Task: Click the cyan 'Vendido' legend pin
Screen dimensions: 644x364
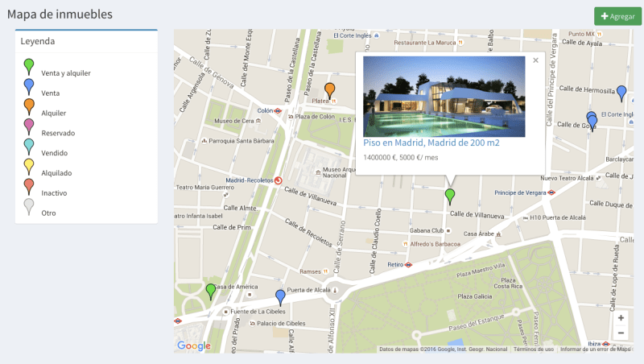Action: coord(29,147)
